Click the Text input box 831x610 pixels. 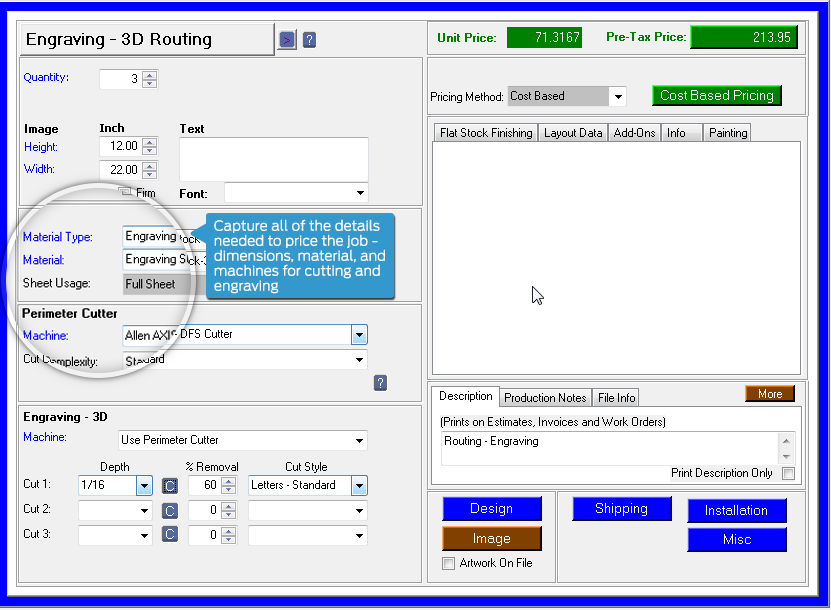273,158
